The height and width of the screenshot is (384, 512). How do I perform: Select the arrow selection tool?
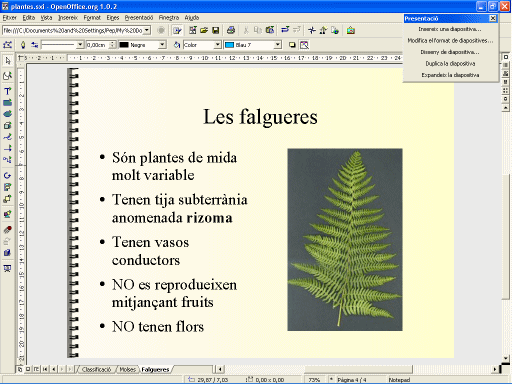tap(7, 61)
